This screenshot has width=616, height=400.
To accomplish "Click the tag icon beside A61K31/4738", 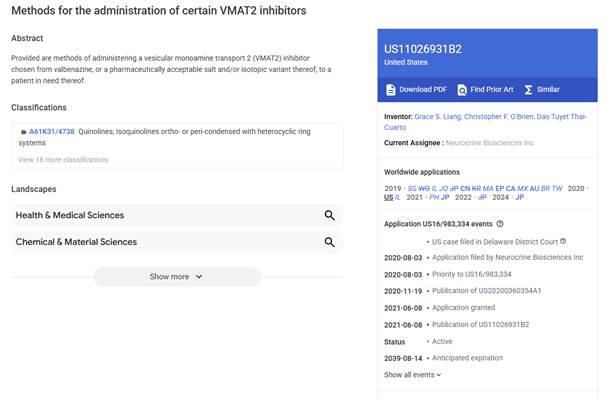I will 23,132.
